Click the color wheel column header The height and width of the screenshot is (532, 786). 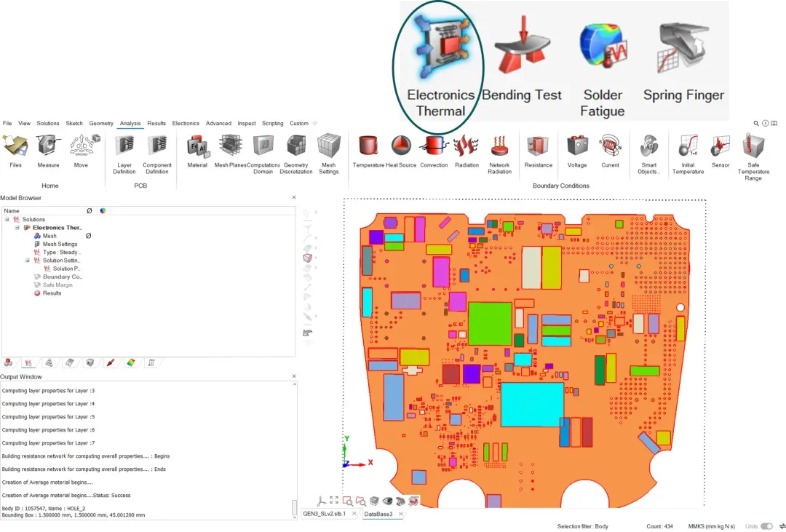(103, 211)
